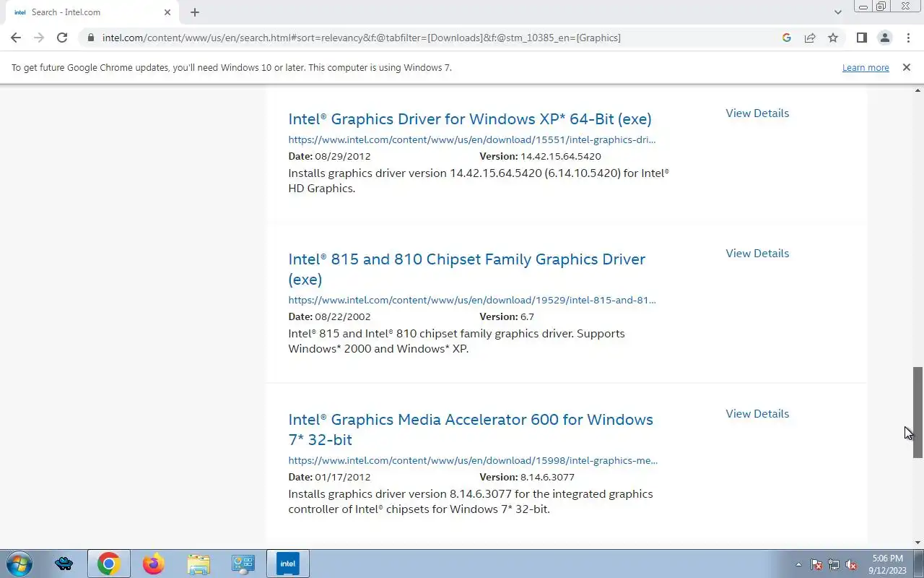Open Chrome side panel
924x578 pixels.
click(x=861, y=38)
